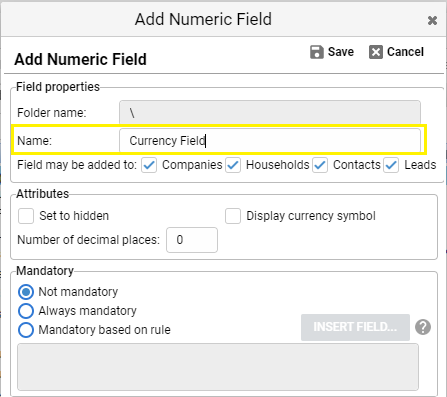This screenshot has width=447, height=397.
Task: Click the Save floppy disk icon
Action: coord(317,52)
